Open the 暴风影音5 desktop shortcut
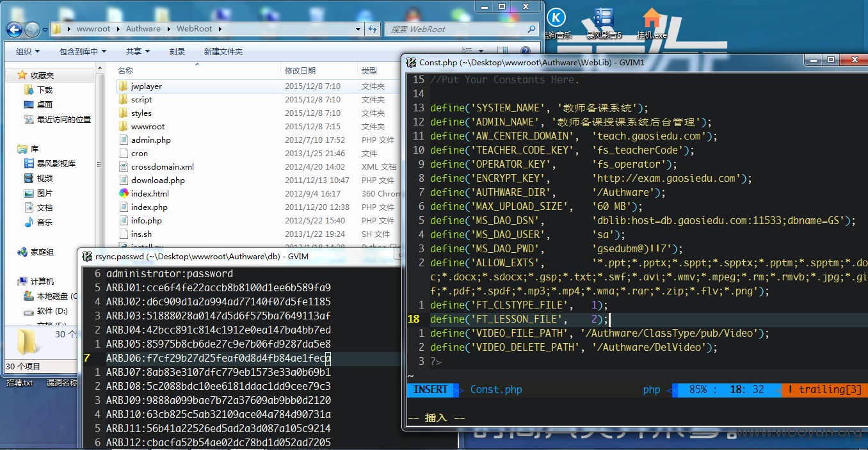 [x=604, y=24]
